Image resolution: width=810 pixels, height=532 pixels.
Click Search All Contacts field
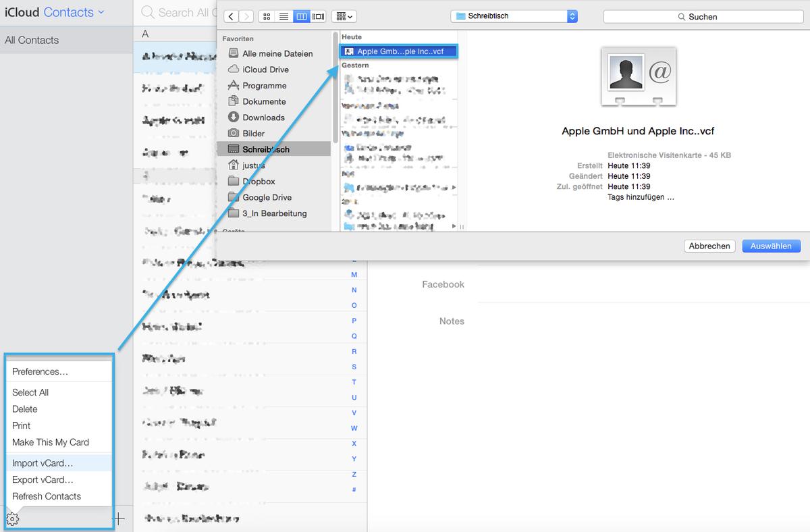click(177, 12)
